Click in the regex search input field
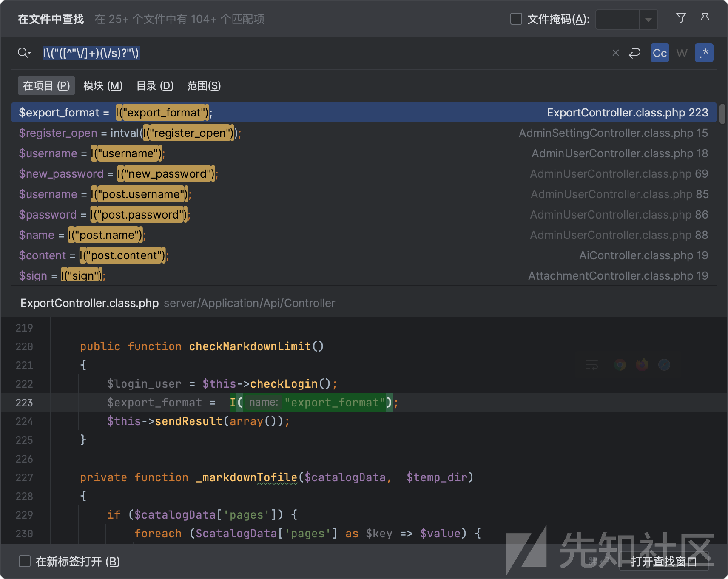 coord(323,53)
